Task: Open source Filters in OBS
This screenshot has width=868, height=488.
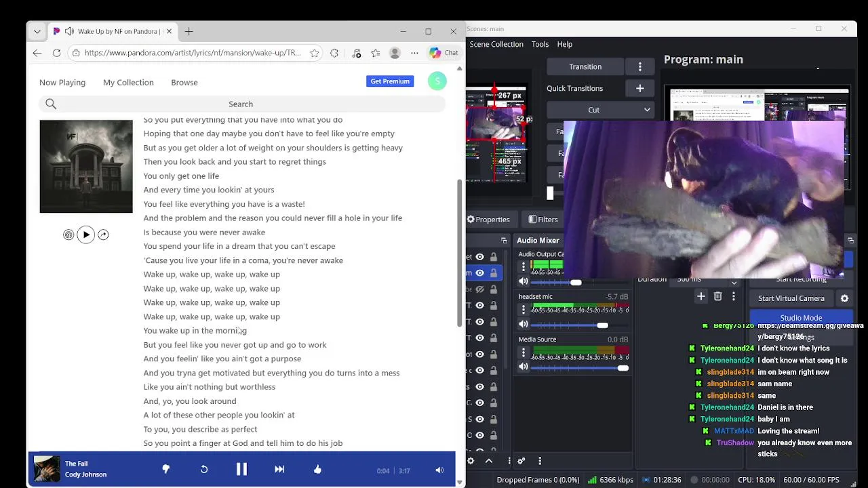Action: point(543,220)
